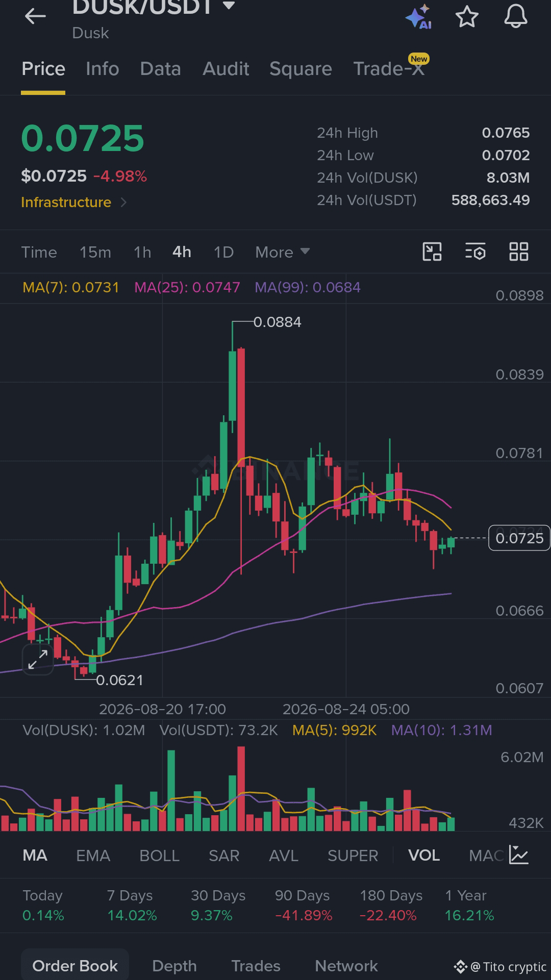Image resolution: width=551 pixels, height=980 pixels.
Task: Add DUSK/USDT to favorites star
Action: pyautogui.click(x=467, y=17)
